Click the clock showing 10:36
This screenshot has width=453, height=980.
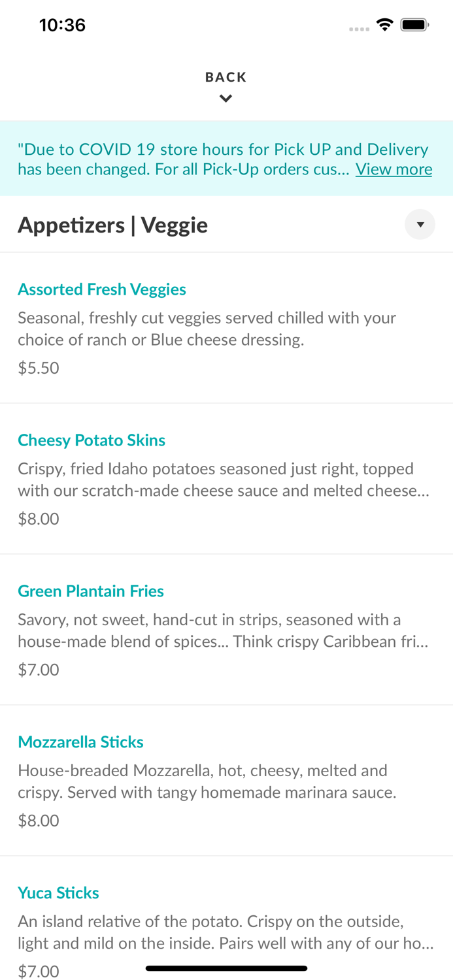click(x=62, y=24)
